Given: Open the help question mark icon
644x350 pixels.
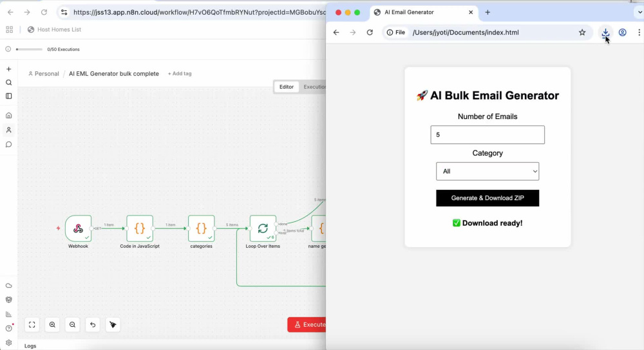Looking at the screenshot, I should coord(8,328).
